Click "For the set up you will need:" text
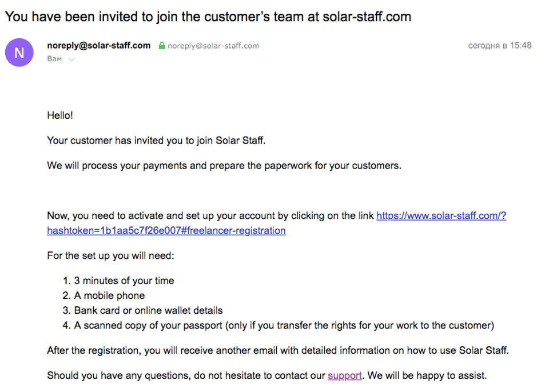This screenshot has height=392, width=549. click(110, 255)
